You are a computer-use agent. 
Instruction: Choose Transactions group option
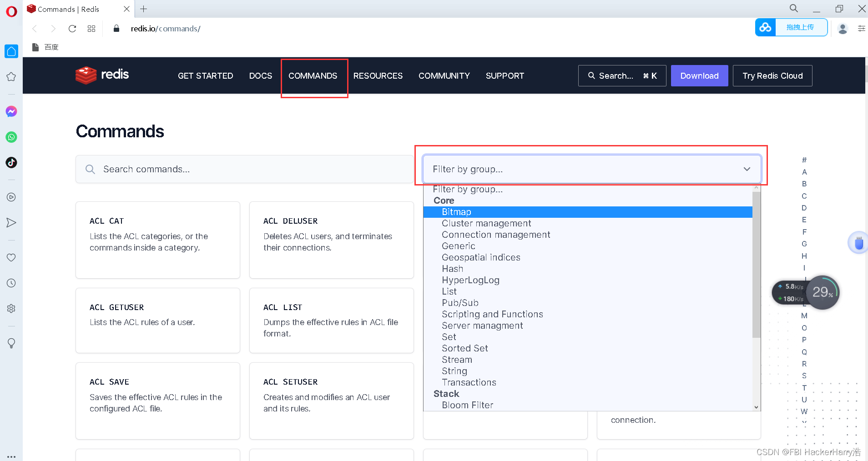tap(588, 382)
